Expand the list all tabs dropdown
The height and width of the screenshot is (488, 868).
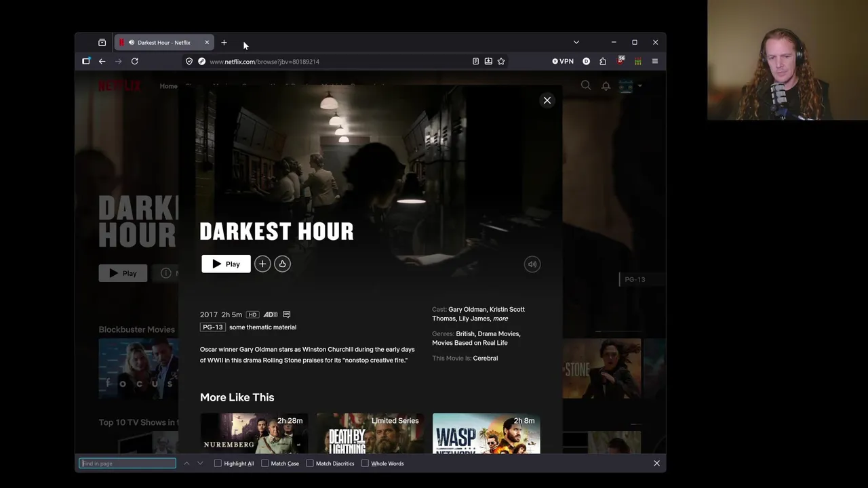[x=576, y=42]
